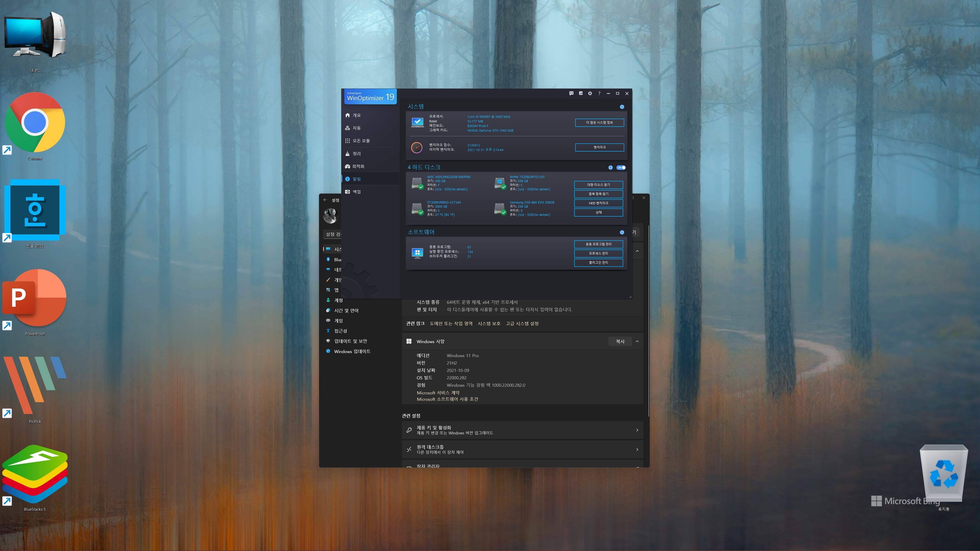Click the help question mark in WinOptimizer

pyautogui.click(x=599, y=93)
